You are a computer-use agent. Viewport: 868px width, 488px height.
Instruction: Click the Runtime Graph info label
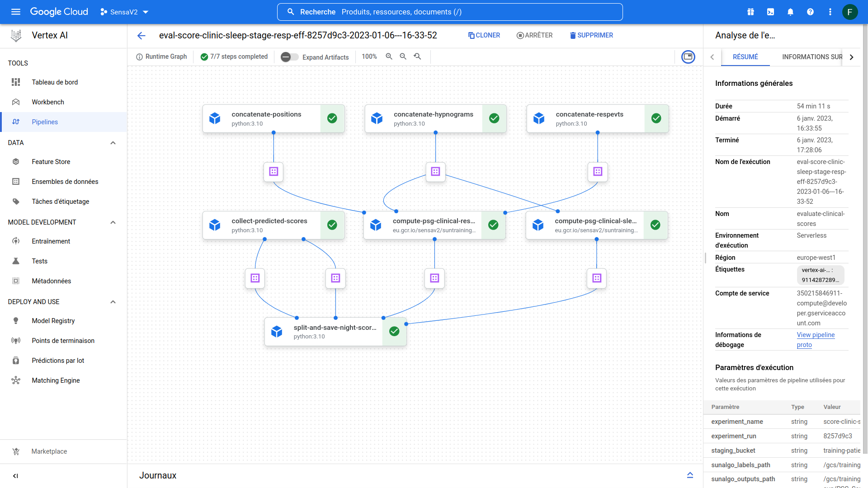tap(162, 56)
